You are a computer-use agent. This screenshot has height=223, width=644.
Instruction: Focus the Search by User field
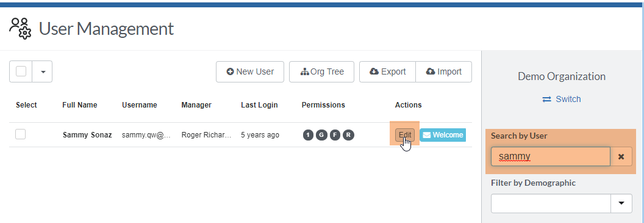tap(551, 157)
